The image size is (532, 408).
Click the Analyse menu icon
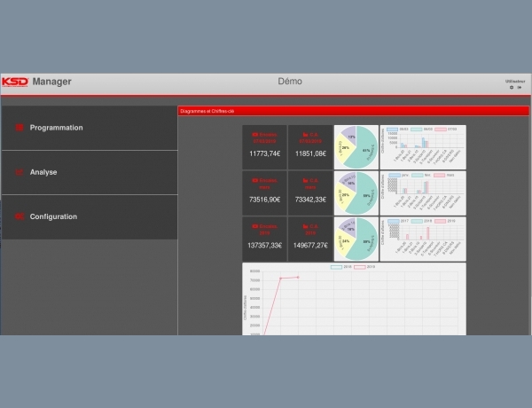pyautogui.click(x=20, y=172)
